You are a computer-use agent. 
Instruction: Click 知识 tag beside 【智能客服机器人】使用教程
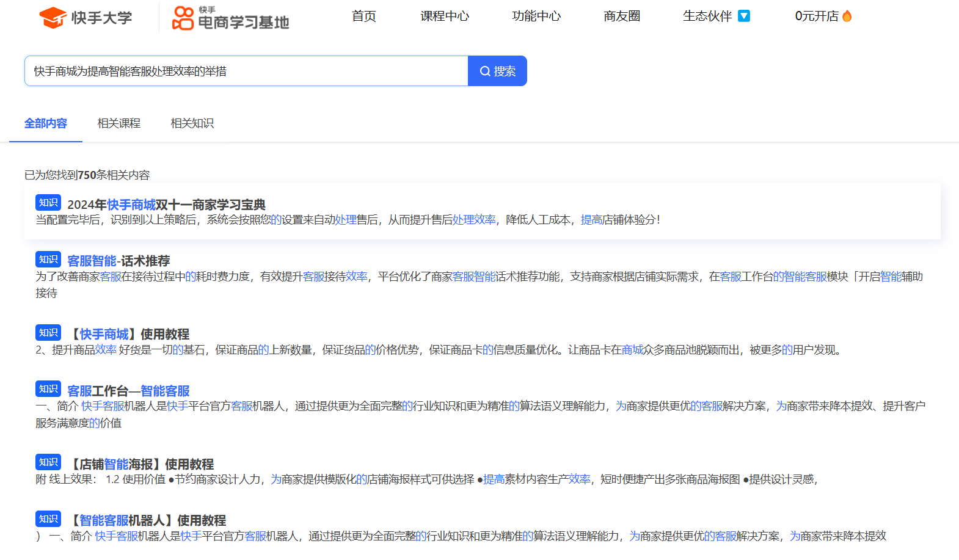click(x=48, y=519)
